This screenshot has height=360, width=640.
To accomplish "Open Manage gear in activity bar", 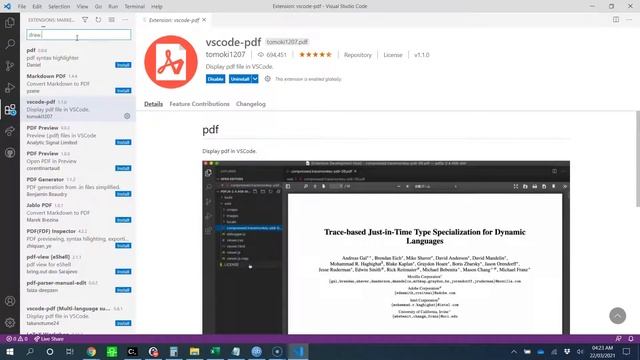I will click(x=10, y=322).
